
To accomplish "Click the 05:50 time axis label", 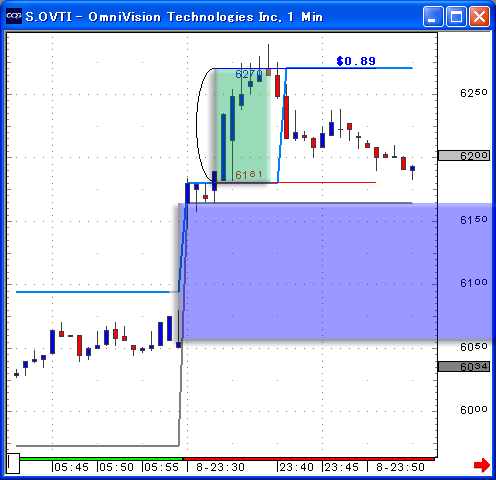I will point(116,467).
